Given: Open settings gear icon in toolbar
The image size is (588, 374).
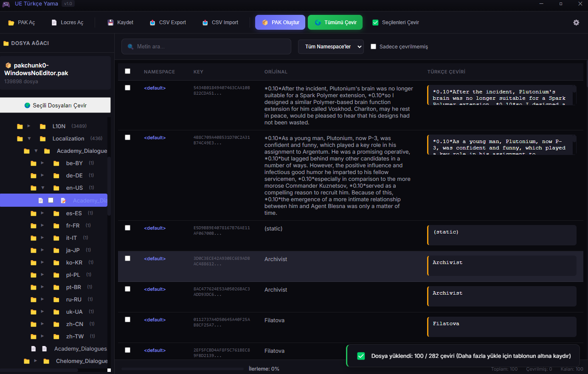Looking at the screenshot, I should (x=576, y=22).
